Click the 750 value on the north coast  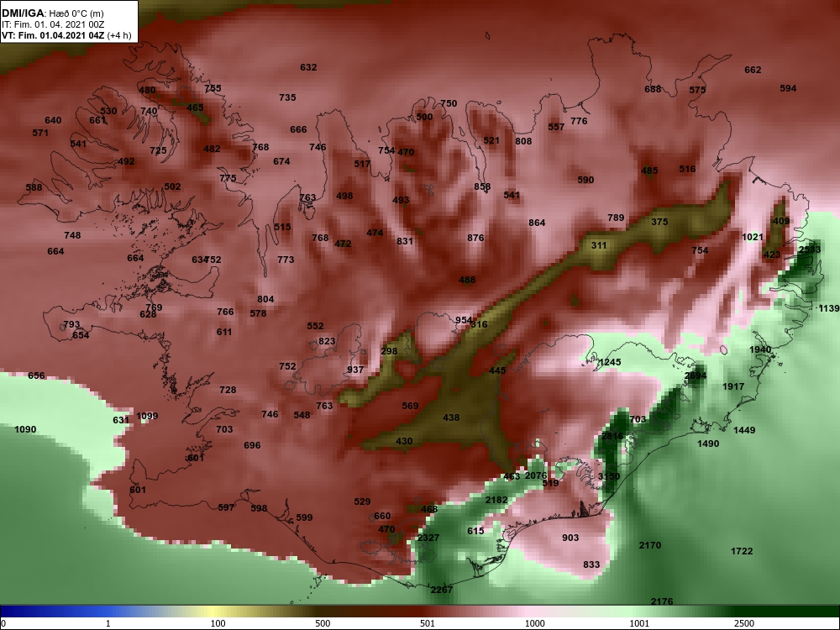click(x=449, y=103)
